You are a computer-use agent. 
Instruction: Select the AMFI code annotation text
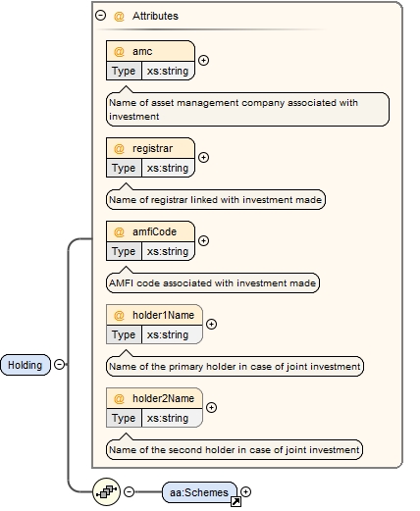pos(213,283)
